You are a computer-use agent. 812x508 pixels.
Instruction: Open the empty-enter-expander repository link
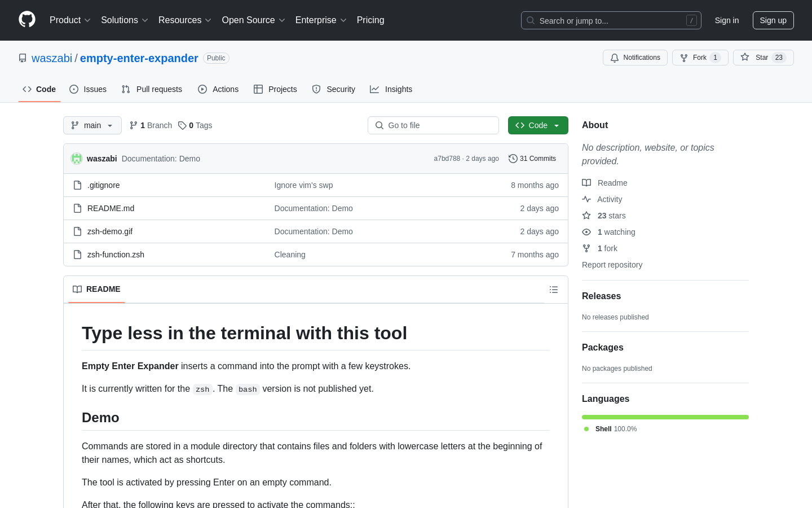click(139, 58)
